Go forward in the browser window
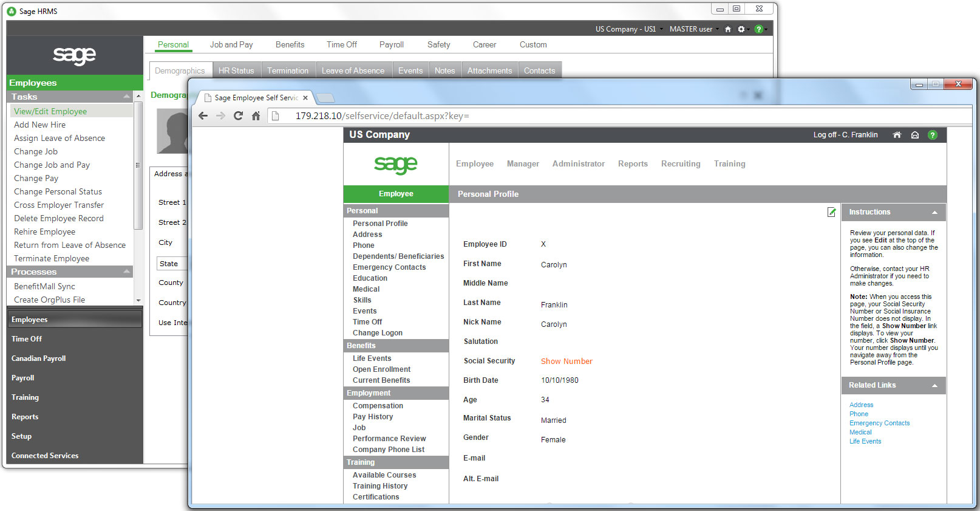Viewport: 980px width, 511px height. pos(220,115)
